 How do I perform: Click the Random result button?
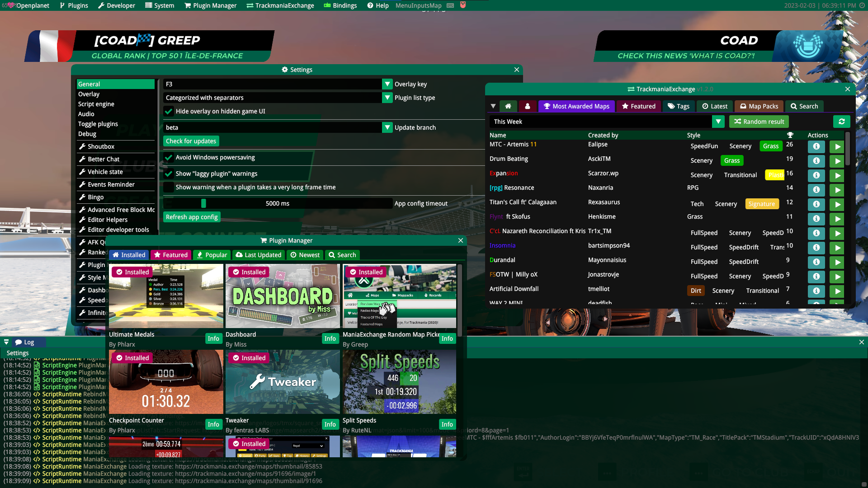point(759,122)
